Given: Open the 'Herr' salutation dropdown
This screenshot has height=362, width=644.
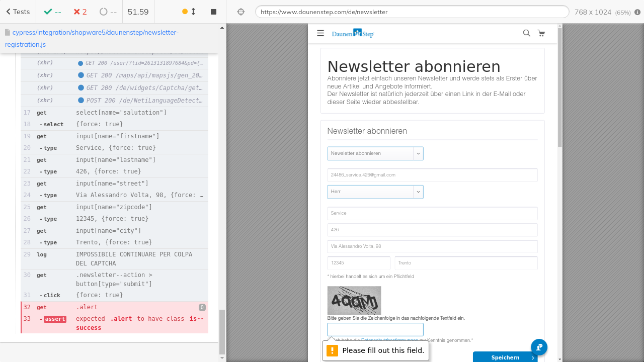Looking at the screenshot, I should tap(375, 192).
